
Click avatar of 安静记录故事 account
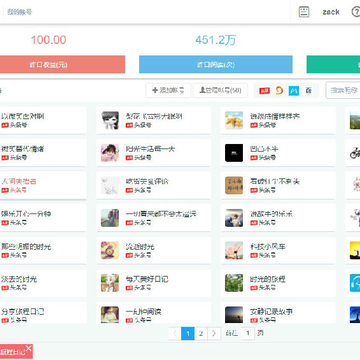[x=234, y=315]
